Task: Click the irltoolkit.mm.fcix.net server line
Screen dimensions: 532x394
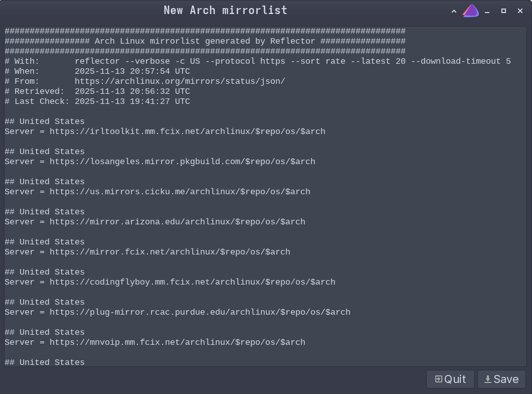Action: 165,132
